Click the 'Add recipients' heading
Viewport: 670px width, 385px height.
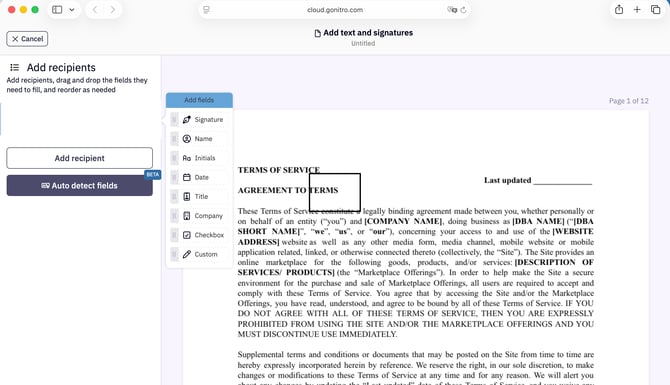pyautogui.click(x=61, y=68)
